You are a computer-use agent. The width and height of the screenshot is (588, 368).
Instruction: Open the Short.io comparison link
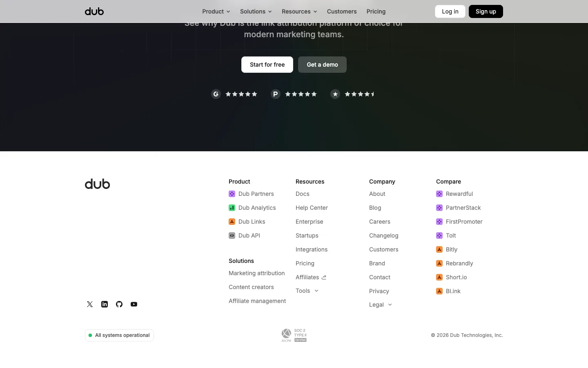(452, 277)
